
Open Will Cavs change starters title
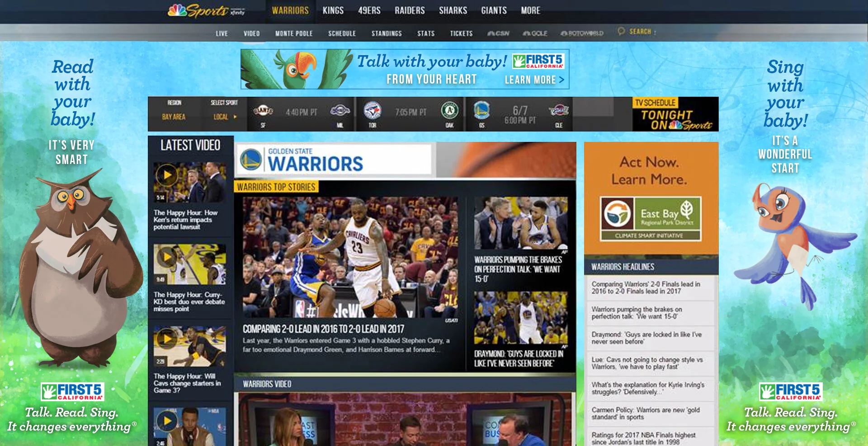pos(187,383)
